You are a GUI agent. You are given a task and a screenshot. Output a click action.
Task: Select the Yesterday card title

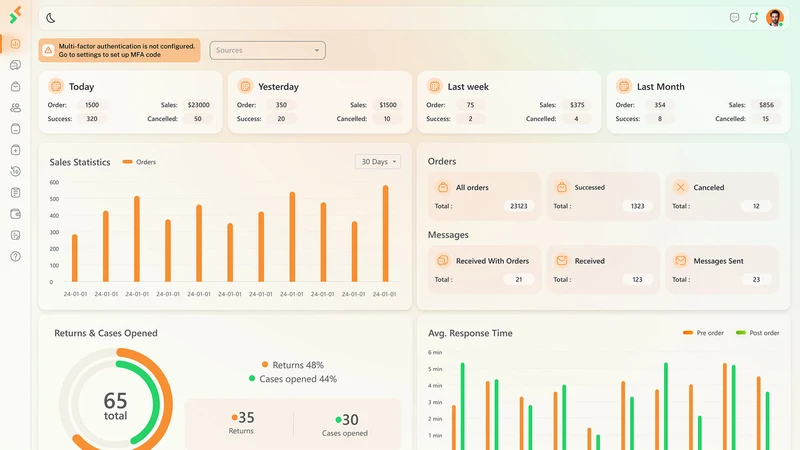(279, 87)
